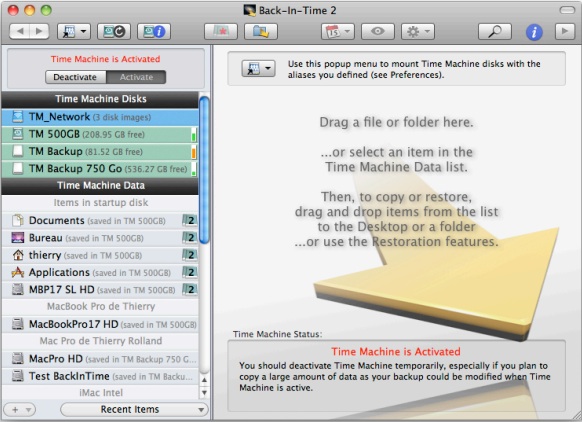Screen dimensions: 582x422
Task: Select the Deactivate segment for Time Machine
Action: [76, 77]
